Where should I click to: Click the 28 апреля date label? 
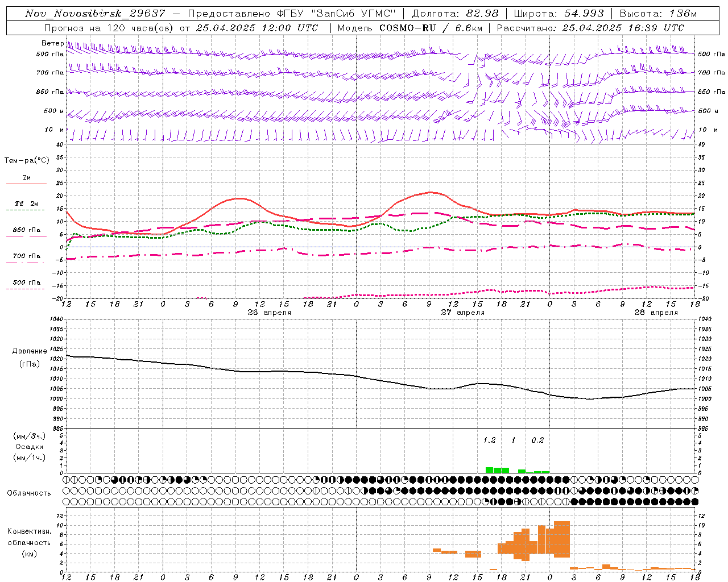656,313
